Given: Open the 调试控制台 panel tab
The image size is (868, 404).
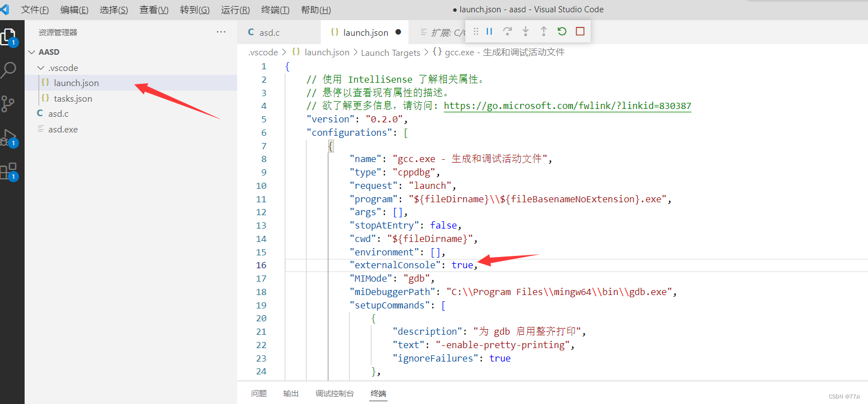Looking at the screenshot, I should (x=334, y=393).
